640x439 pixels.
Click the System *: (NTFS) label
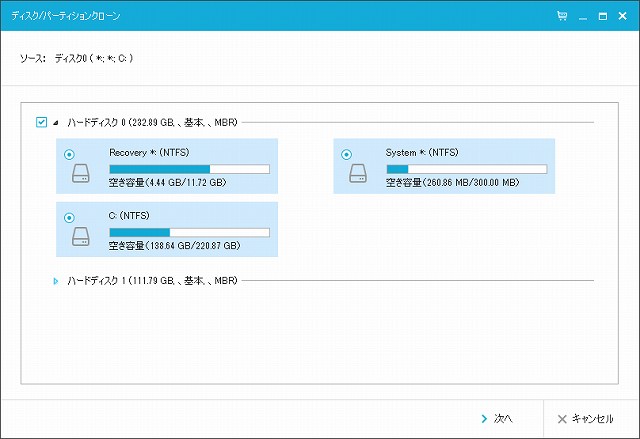[422, 153]
